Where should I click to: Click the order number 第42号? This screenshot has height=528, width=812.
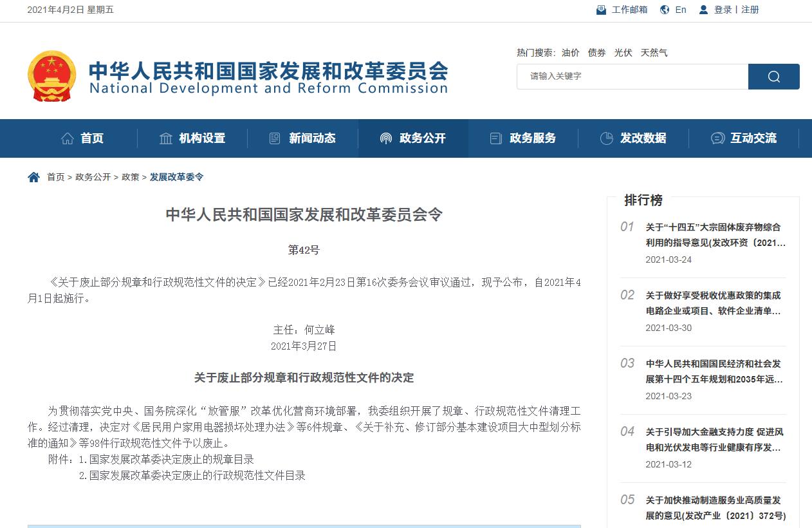click(x=304, y=250)
